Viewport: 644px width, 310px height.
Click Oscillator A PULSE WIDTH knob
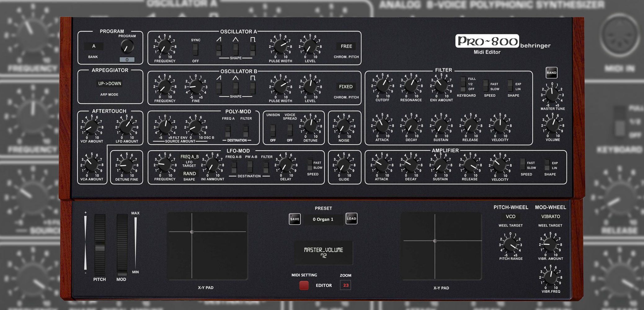coord(280,47)
